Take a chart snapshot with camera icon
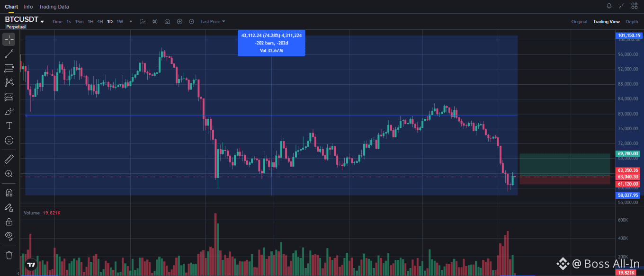The height and width of the screenshot is (276, 644). (x=167, y=21)
